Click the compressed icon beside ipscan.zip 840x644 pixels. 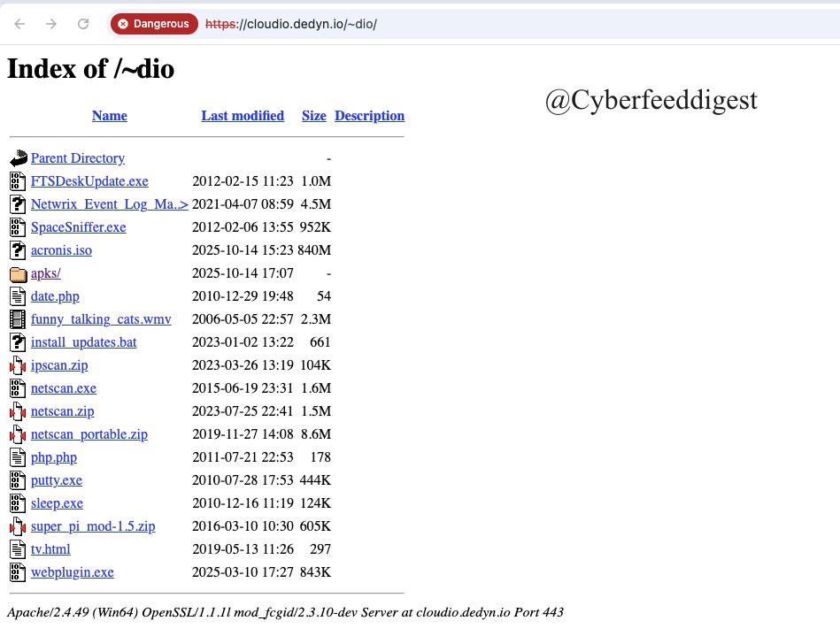(x=18, y=365)
